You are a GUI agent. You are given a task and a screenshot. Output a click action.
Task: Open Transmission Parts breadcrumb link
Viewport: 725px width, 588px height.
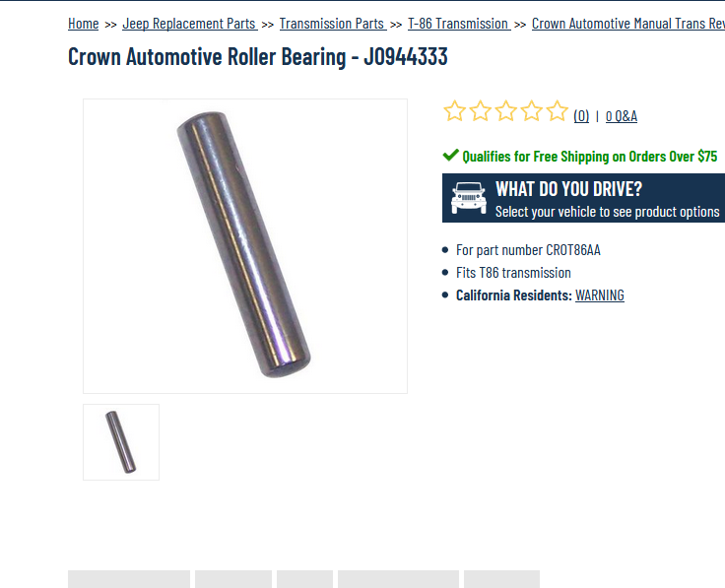[x=333, y=24]
